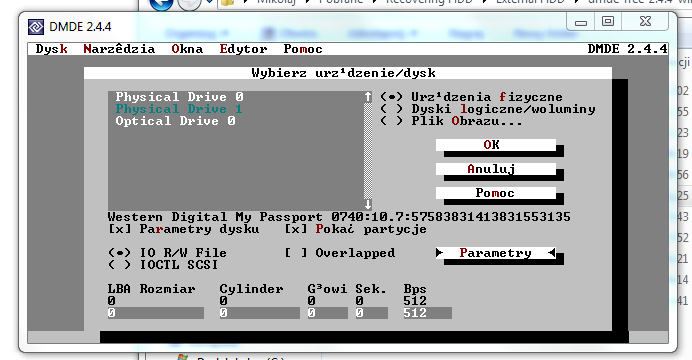692x360 pixels.
Task: Open the Okna menu
Action: [x=187, y=49]
